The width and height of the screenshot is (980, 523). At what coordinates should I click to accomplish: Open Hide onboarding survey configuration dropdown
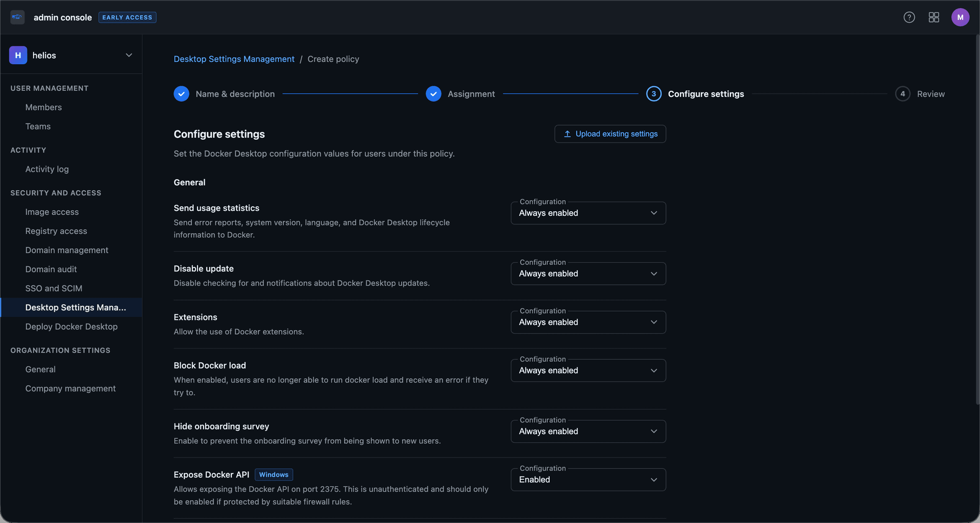coord(588,432)
